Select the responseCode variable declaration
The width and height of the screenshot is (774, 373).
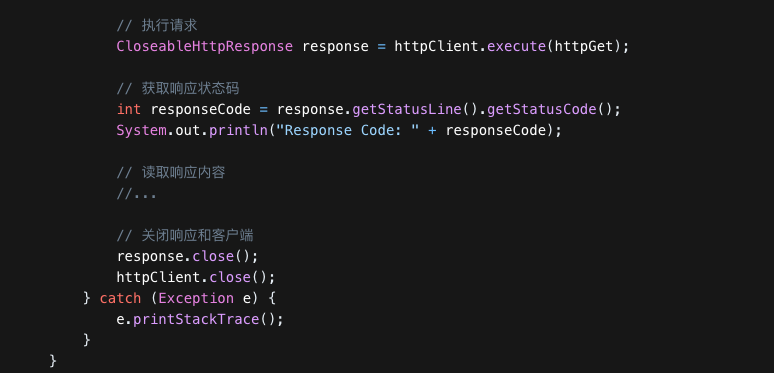(200, 109)
